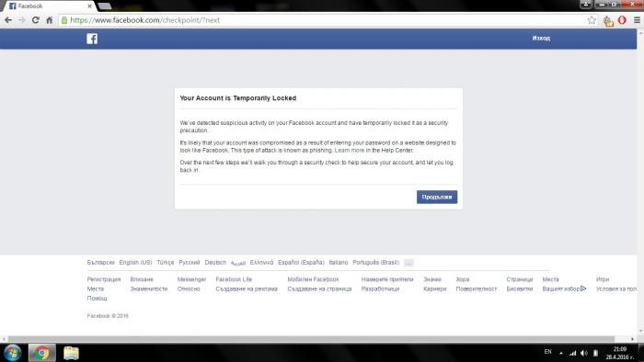644x362 pixels.
Task: Open the Помощ footer link
Action: click(x=97, y=299)
